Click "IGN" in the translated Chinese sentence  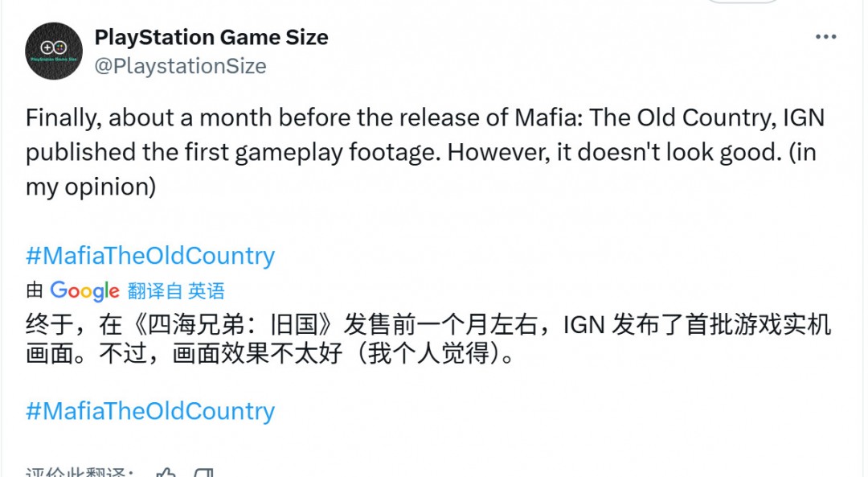tap(583, 326)
